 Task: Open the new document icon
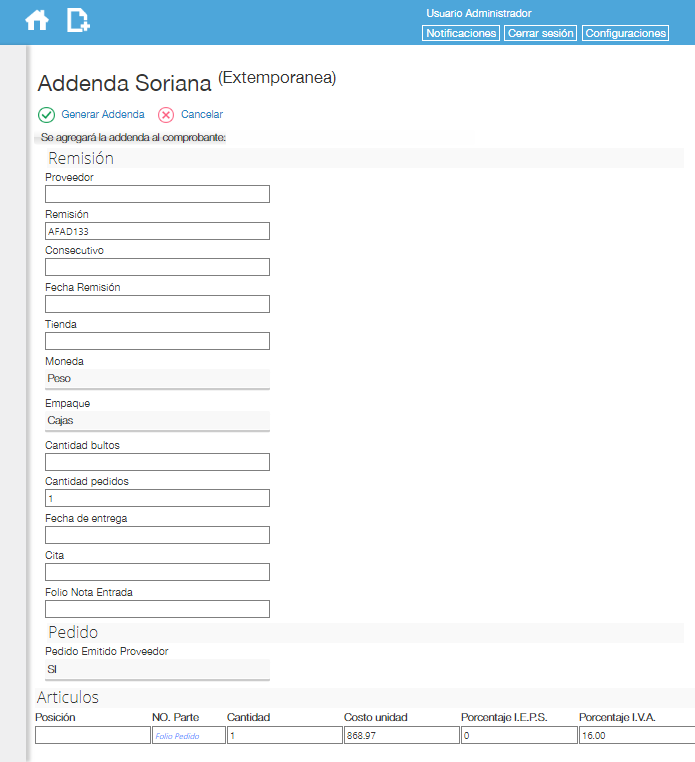point(78,20)
